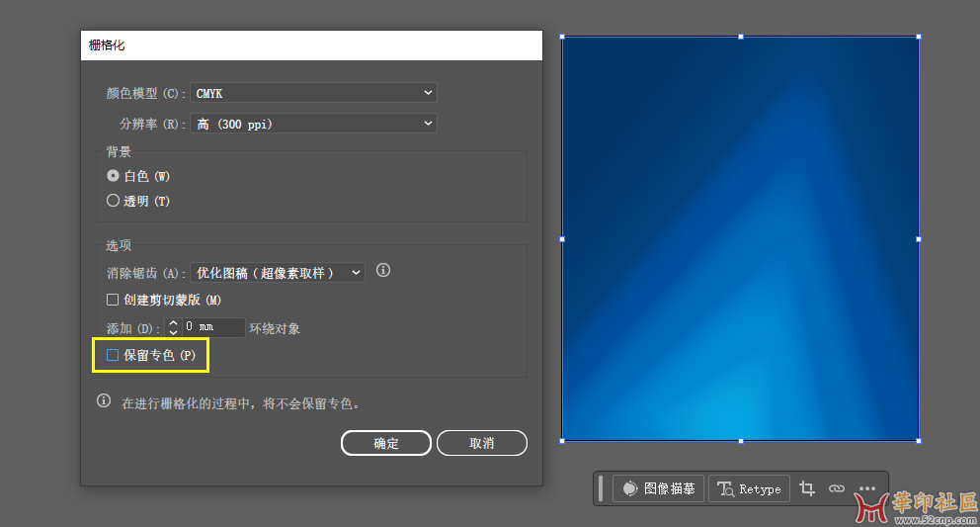This screenshot has height=527, width=980.
Task: Click the 图像描摹 image trace button
Action: coord(659,488)
